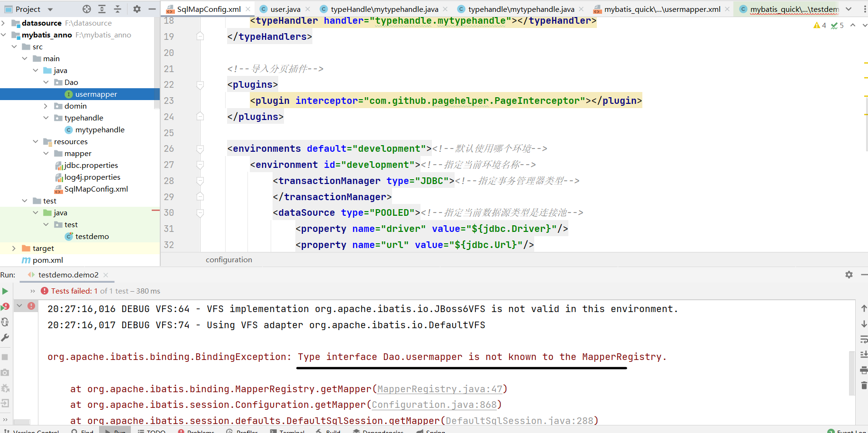Switch to the user.java tab
Screen dimensions: 868x433
coord(284,9)
